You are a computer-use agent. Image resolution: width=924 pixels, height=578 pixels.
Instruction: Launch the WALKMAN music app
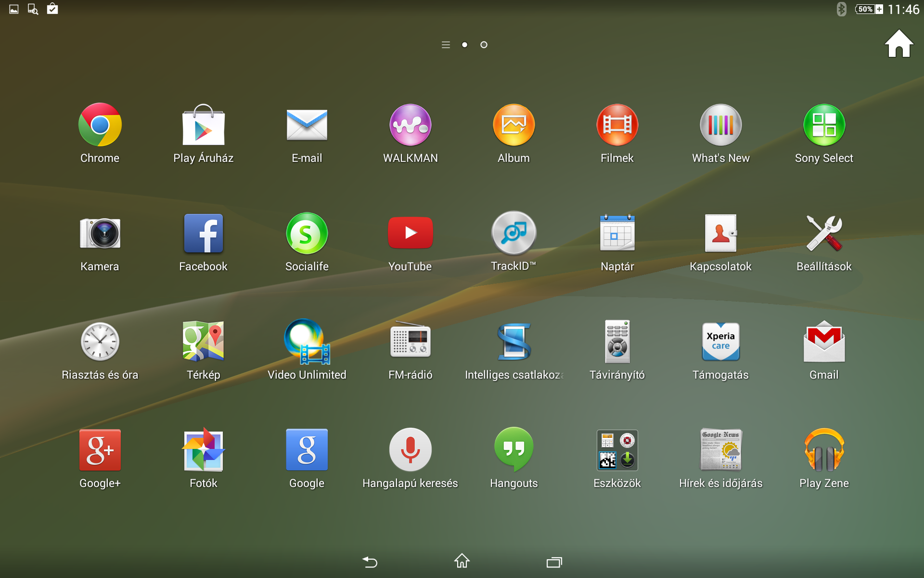click(411, 125)
